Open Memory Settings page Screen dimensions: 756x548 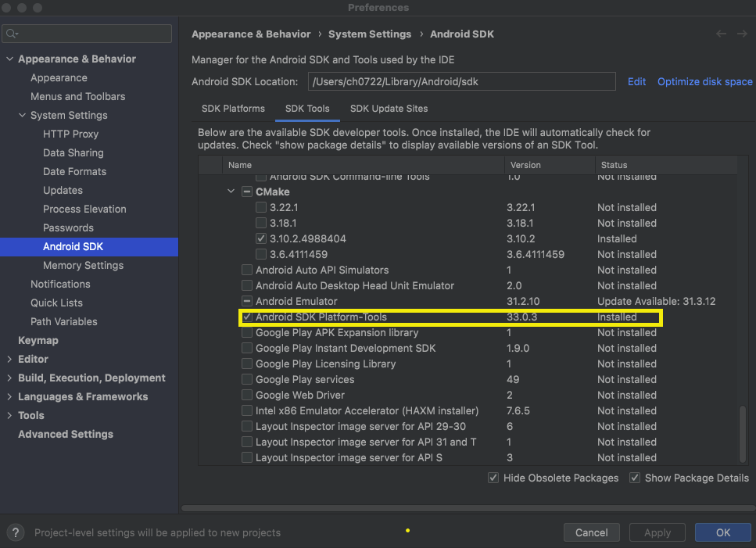click(x=83, y=266)
